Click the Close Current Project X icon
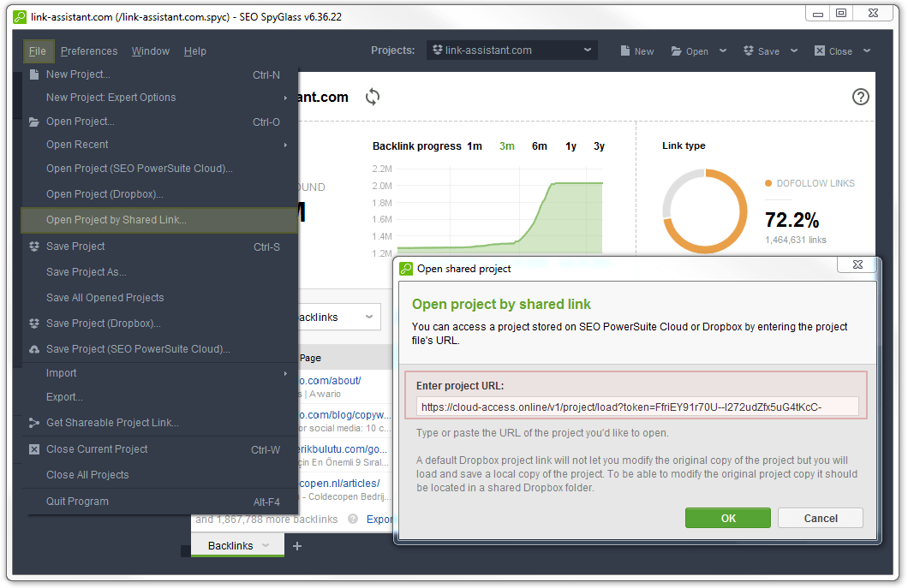The image size is (908, 588). [x=34, y=449]
